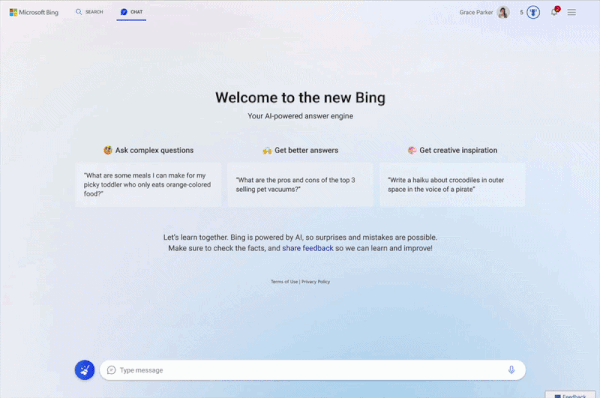600x398 pixels.
Task: Click the Get better answers heading
Action: click(x=300, y=150)
